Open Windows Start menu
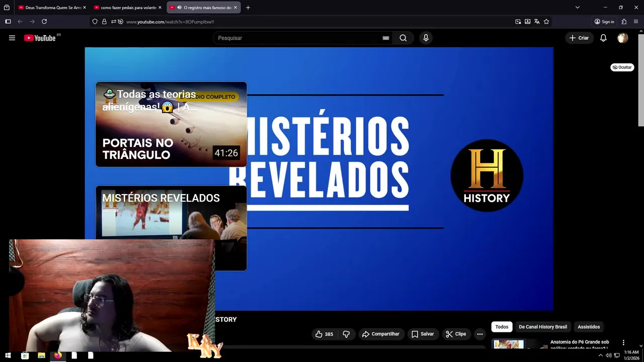 [x=8, y=355]
